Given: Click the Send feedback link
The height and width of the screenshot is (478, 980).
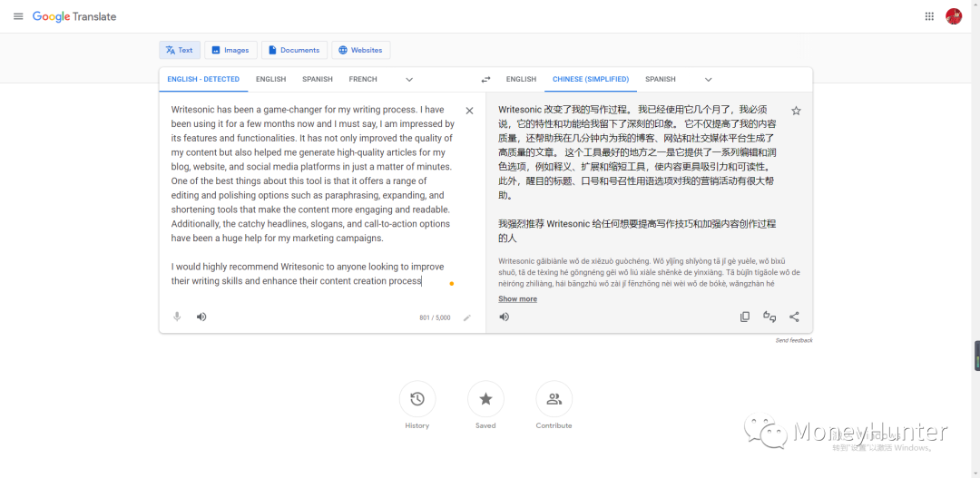Looking at the screenshot, I should coord(794,340).
